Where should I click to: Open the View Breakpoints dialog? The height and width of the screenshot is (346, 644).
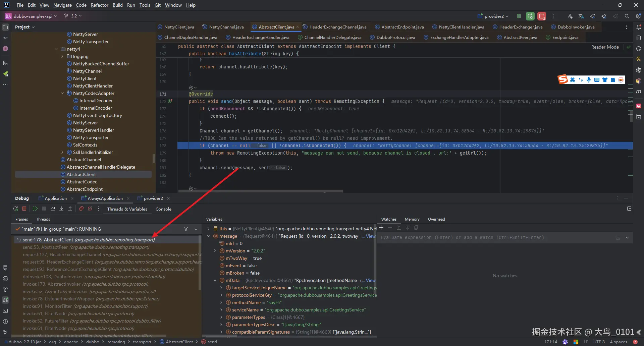[x=81, y=209]
